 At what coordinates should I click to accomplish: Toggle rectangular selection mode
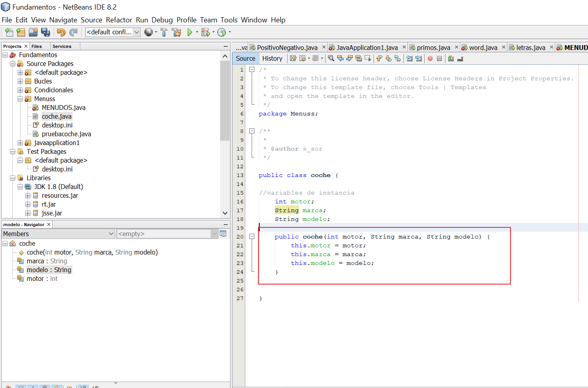[368, 58]
